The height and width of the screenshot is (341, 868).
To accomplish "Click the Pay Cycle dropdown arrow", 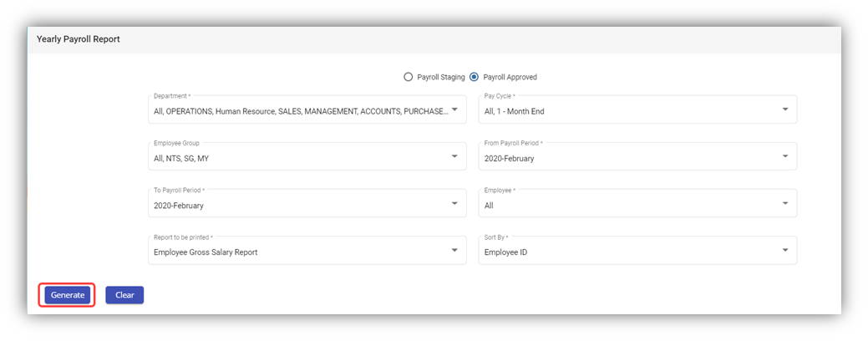I will [x=784, y=109].
